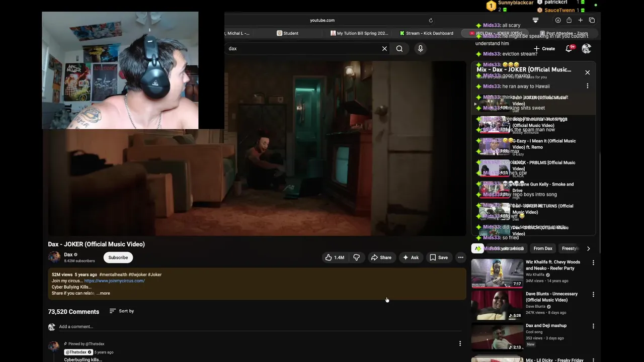Image resolution: width=644 pixels, height=362 pixels.
Task: Play Bobby Shmurda video in playlist
Action: point(533,125)
